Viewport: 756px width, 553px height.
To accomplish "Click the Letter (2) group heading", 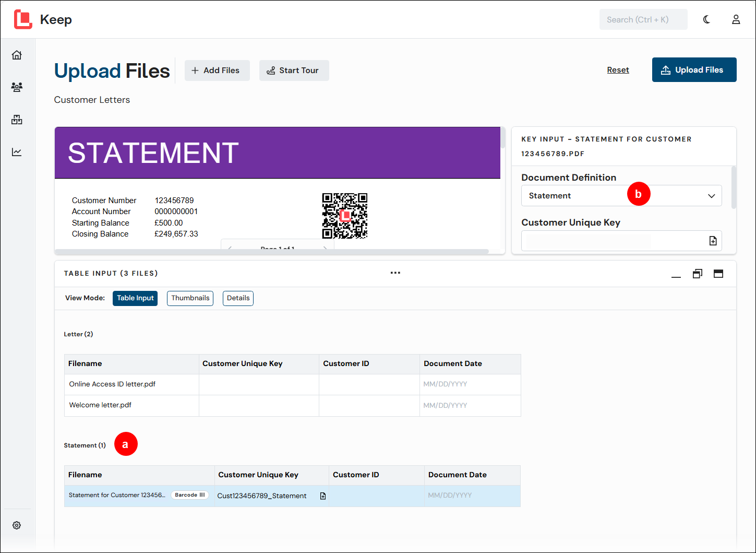I will coord(78,334).
